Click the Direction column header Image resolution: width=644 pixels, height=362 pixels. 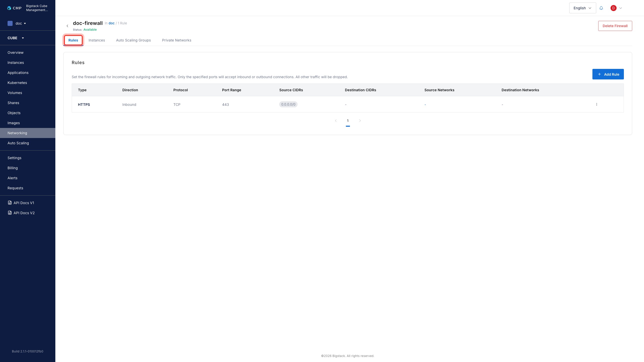(x=130, y=90)
